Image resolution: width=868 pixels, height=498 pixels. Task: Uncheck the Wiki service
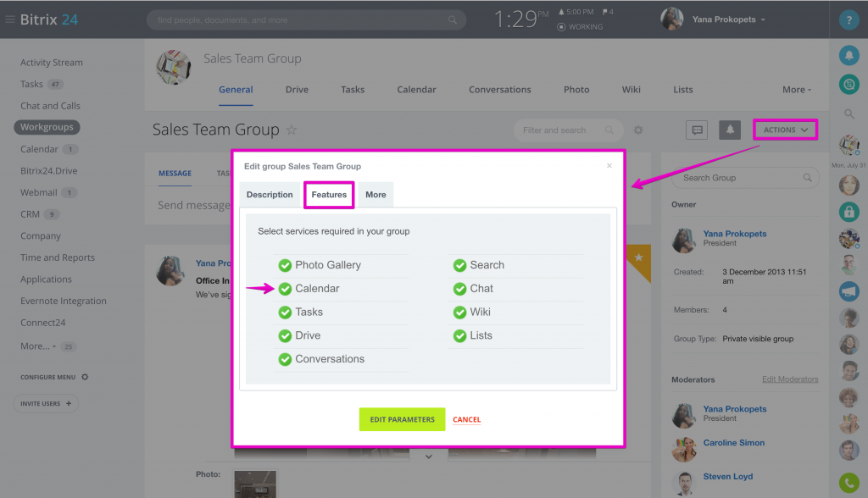tap(459, 313)
